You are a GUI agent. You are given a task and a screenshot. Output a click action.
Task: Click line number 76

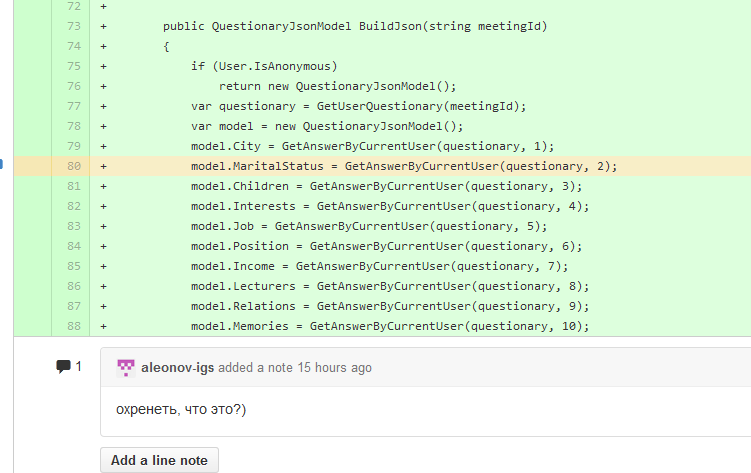point(74,86)
